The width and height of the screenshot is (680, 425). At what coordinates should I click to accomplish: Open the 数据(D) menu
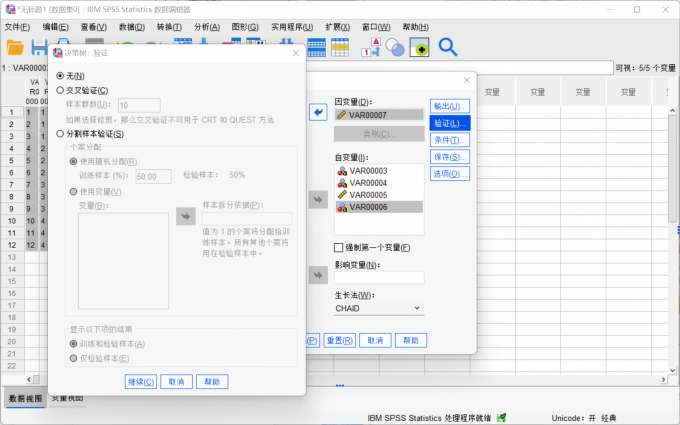tap(132, 27)
